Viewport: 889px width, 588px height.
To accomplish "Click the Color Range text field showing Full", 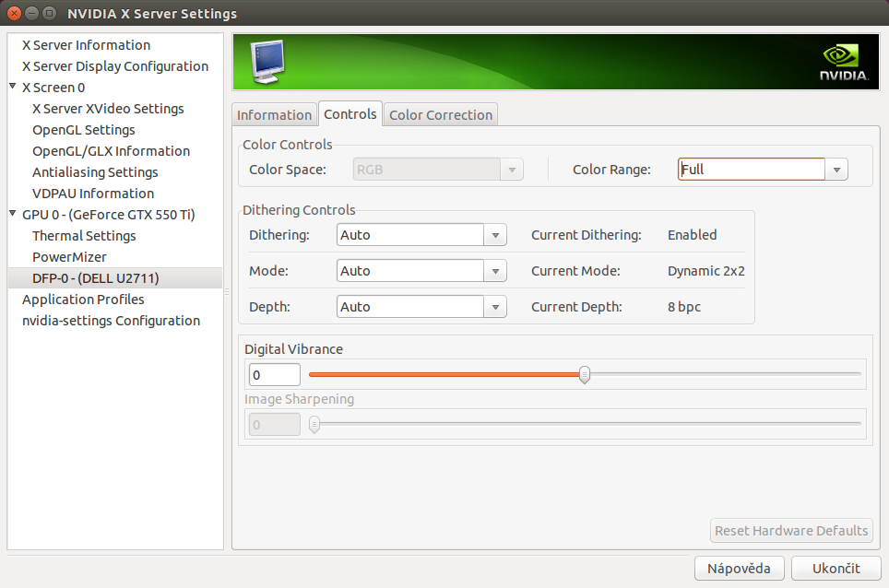I will click(x=752, y=170).
